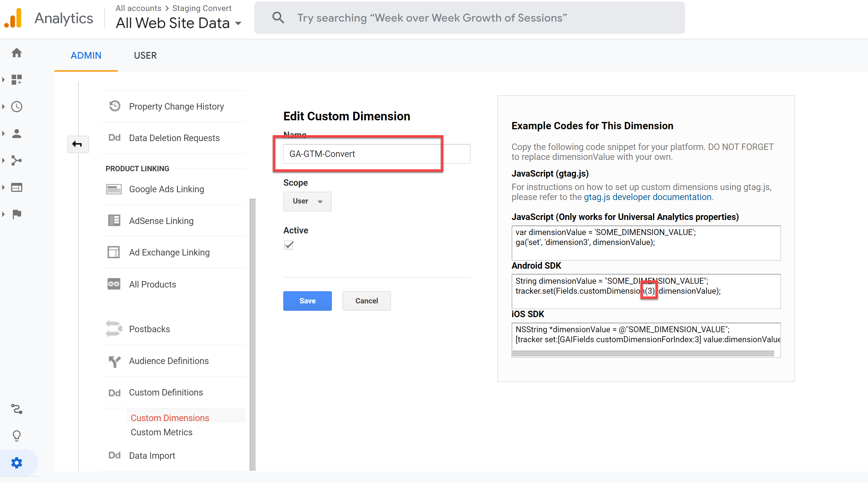
Task: Click the Insights lightbulb icon
Action: [x=16, y=436]
